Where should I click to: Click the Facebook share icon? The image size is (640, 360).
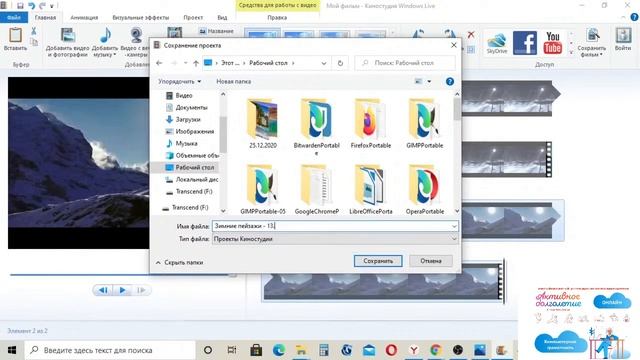(524, 42)
